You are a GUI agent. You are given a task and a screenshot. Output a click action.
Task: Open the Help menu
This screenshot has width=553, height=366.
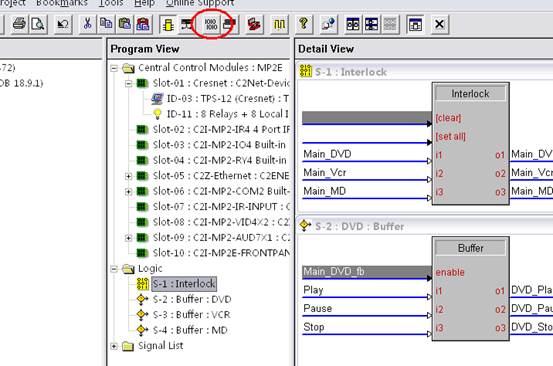[x=144, y=3]
